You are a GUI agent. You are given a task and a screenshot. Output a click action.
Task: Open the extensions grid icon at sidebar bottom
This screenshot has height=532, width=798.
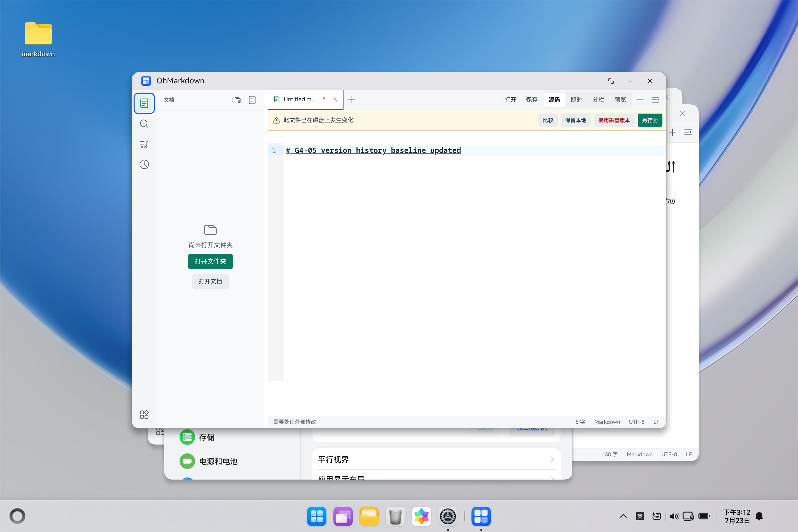[x=144, y=414]
